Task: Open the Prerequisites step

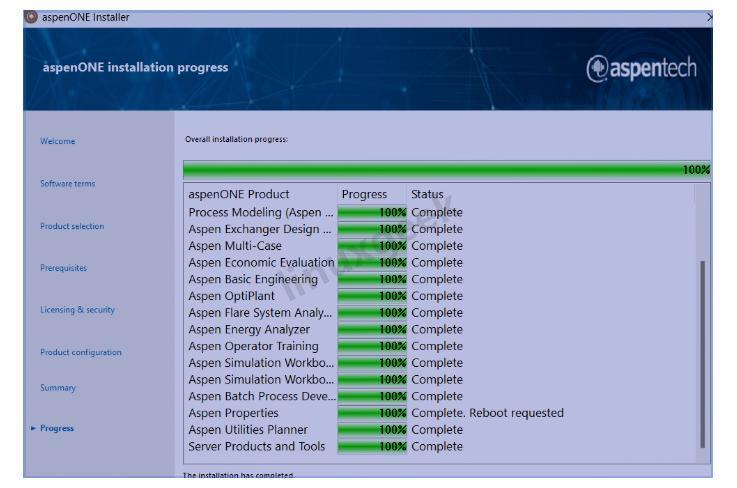Action: point(63,268)
